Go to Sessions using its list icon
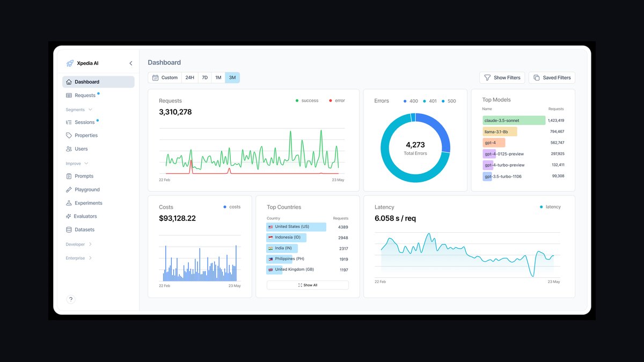644x362 pixels. point(69,122)
